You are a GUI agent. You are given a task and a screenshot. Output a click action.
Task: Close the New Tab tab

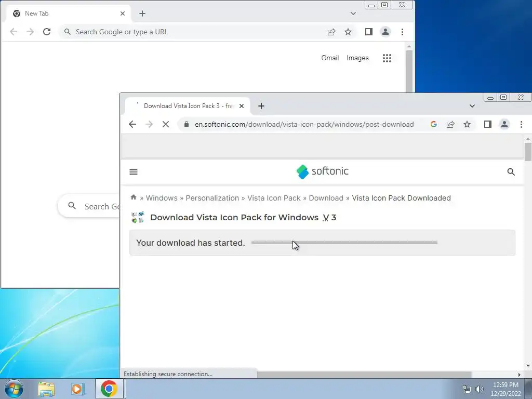(x=123, y=14)
